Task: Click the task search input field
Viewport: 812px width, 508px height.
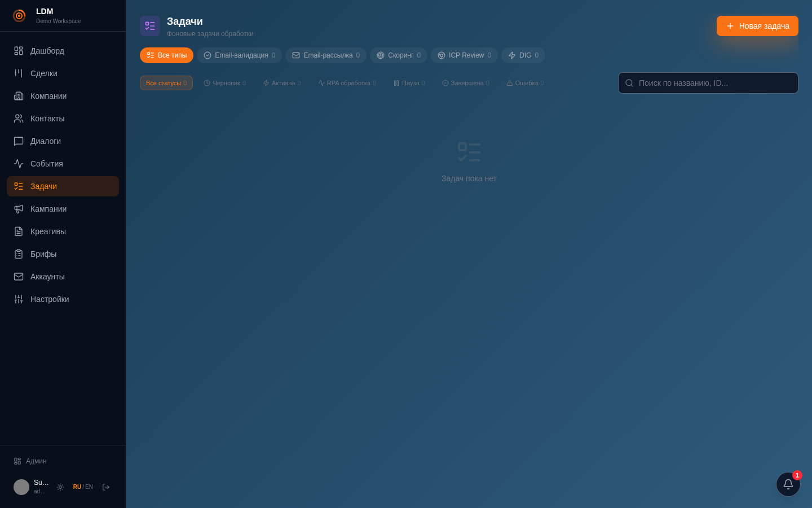Action: point(708,83)
